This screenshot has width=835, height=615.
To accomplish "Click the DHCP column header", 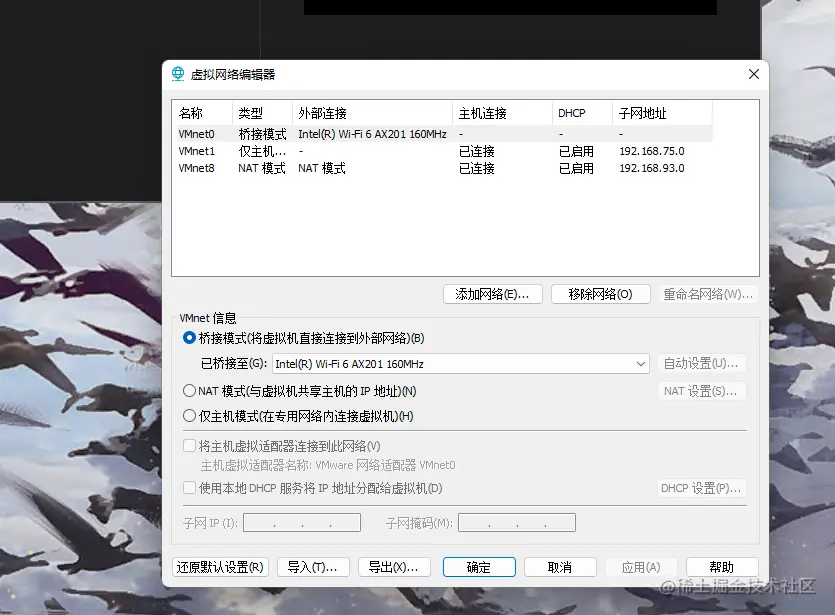I will (x=583, y=113).
